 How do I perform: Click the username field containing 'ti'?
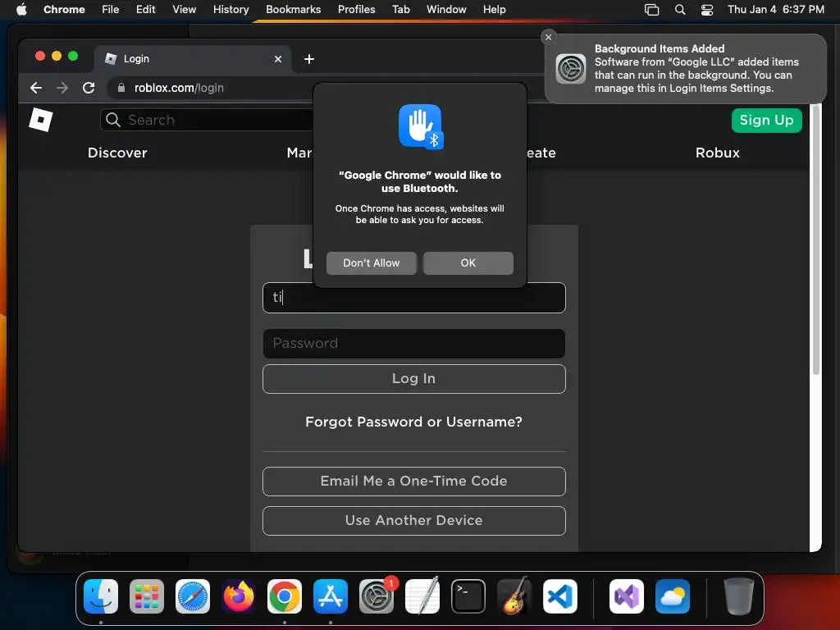[414, 298]
